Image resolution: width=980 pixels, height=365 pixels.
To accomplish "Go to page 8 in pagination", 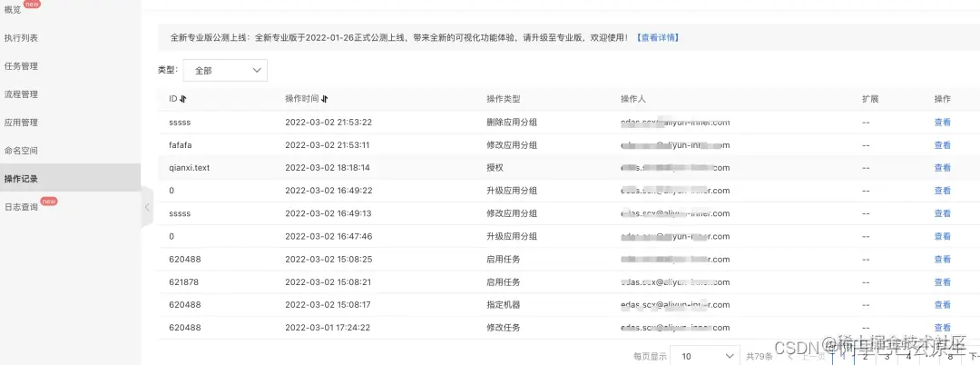I will pos(951,357).
